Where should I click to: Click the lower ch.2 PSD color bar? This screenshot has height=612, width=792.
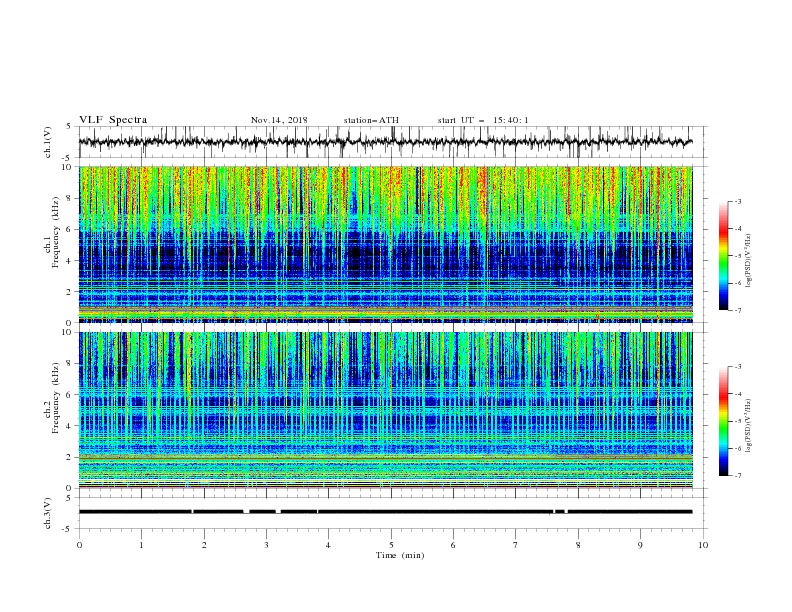tap(723, 421)
